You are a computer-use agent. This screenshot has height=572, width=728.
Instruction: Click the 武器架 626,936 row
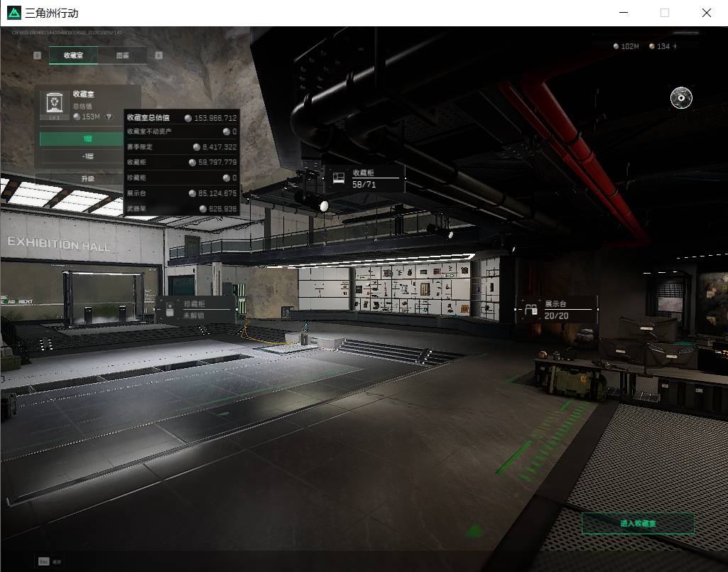(x=182, y=209)
